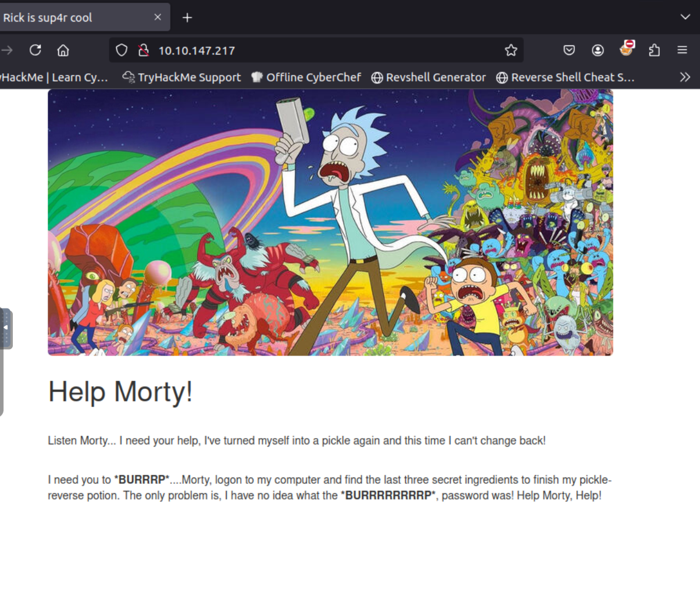Open the Reverse Shell Cheat Sheet bookmark
This screenshot has width=700, height=610.
click(565, 77)
